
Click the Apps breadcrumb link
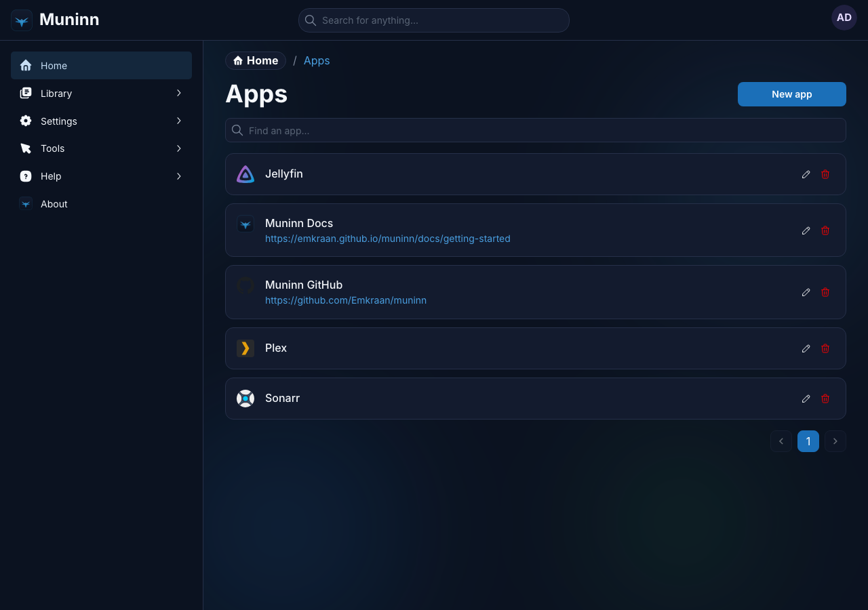point(317,61)
